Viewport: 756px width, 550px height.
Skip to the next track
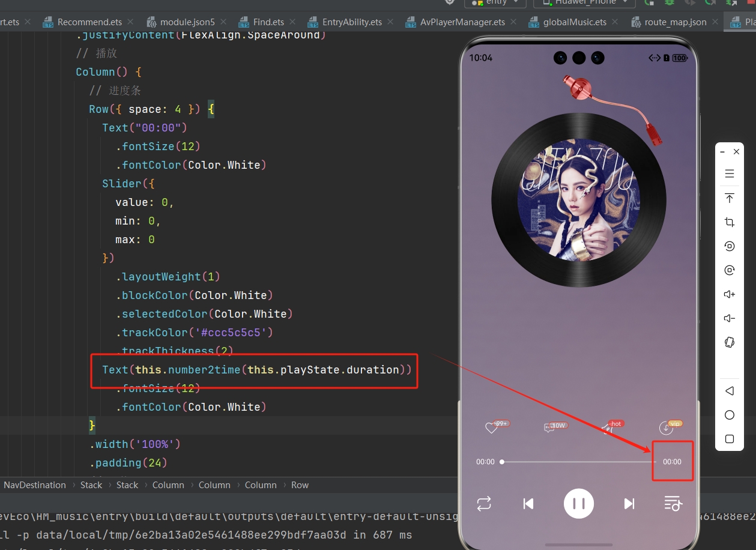[629, 503]
